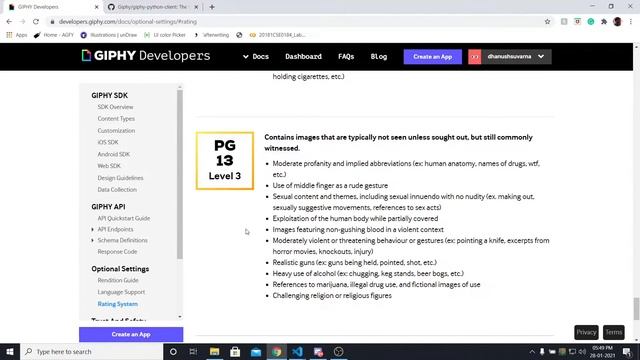Expand the Docs dropdown menu
Viewport: 640px width, 360px height.
point(256,57)
